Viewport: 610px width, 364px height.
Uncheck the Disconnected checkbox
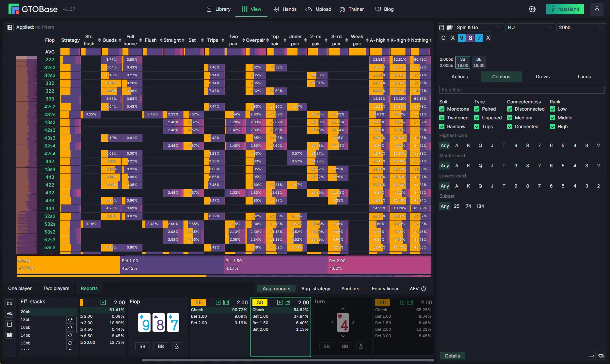pyautogui.click(x=510, y=109)
